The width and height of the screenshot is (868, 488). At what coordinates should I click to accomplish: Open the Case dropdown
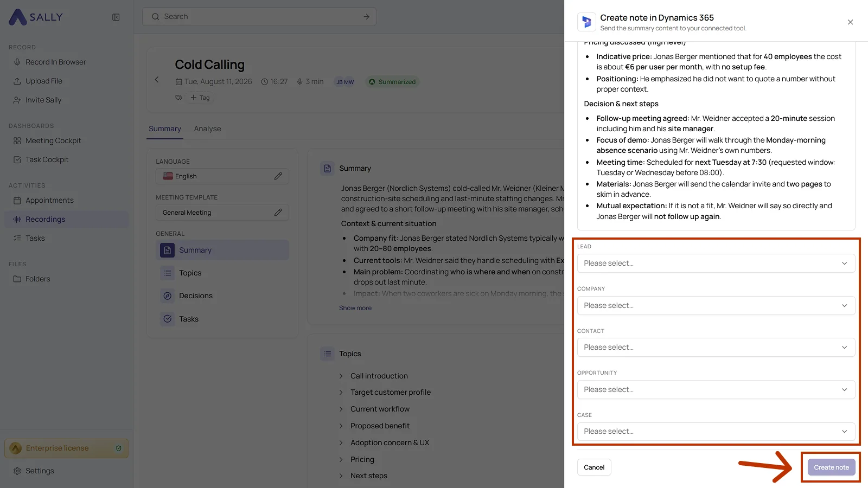point(716,432)
